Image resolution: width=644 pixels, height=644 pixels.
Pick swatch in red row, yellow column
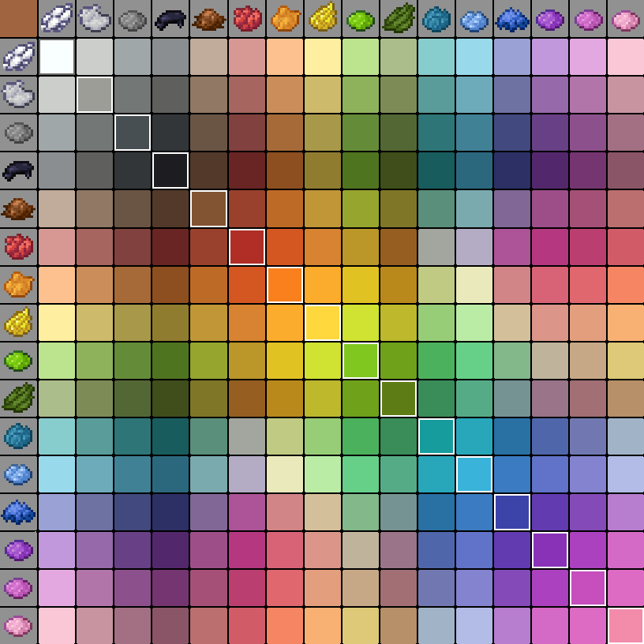[x=323, y=246]
